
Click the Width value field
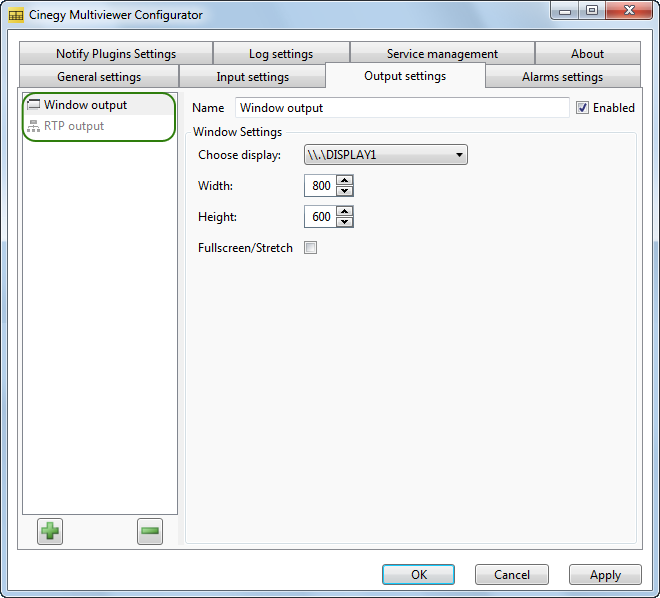click(321, 186)
